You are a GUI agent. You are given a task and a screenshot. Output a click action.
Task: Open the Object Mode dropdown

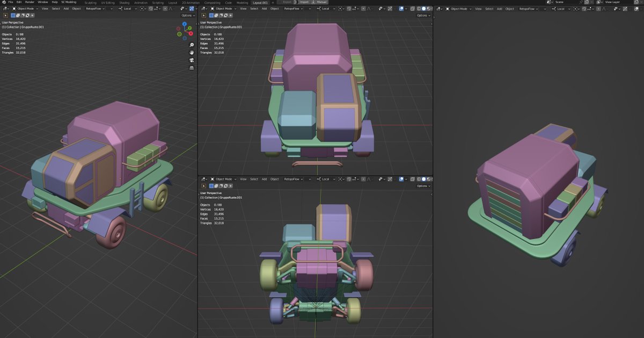(24, 9)
